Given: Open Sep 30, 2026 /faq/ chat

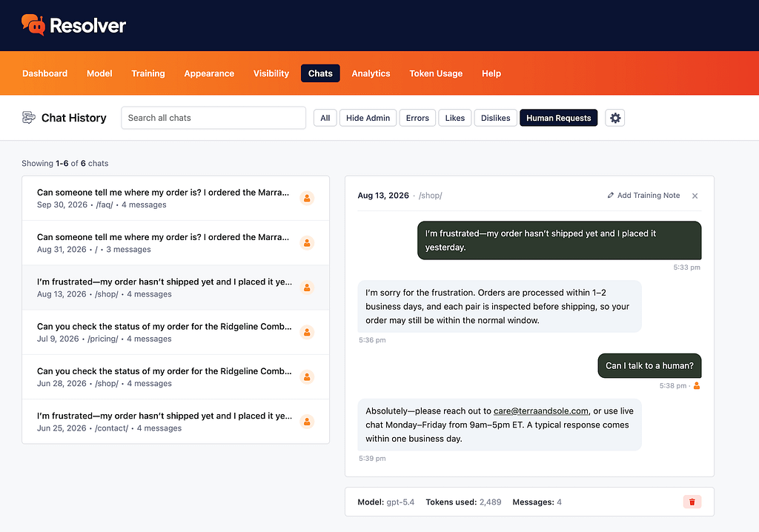Looking at the screenshot, I should point(176,199).
